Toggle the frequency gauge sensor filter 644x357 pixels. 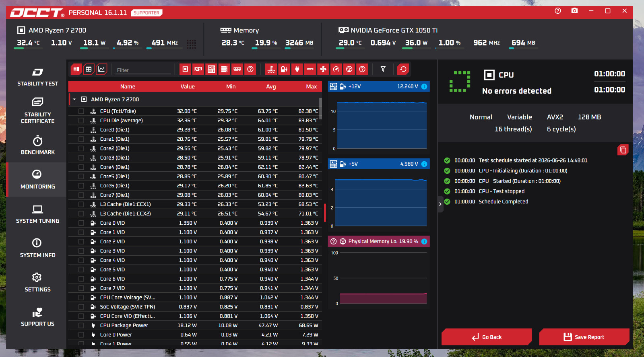pos(336,69)
